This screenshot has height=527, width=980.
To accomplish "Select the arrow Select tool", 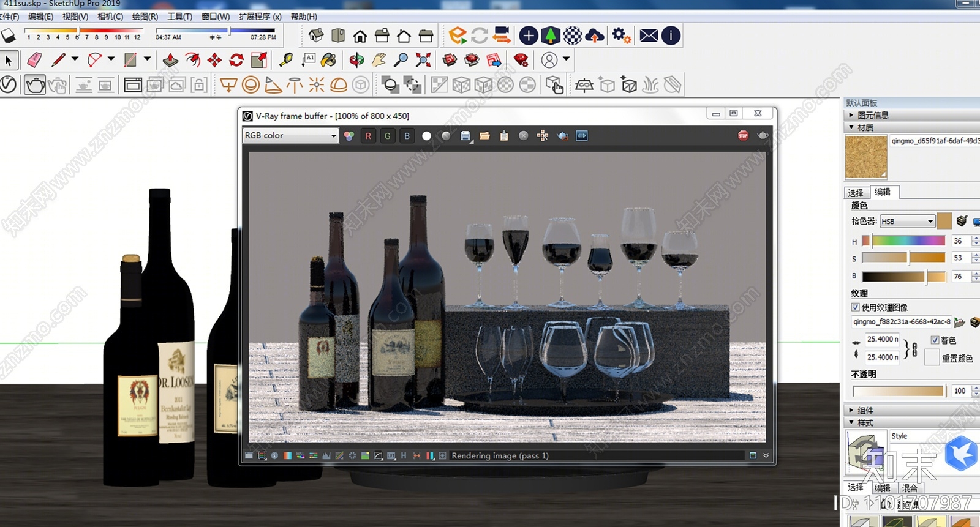I will click(x=8, y=60).
